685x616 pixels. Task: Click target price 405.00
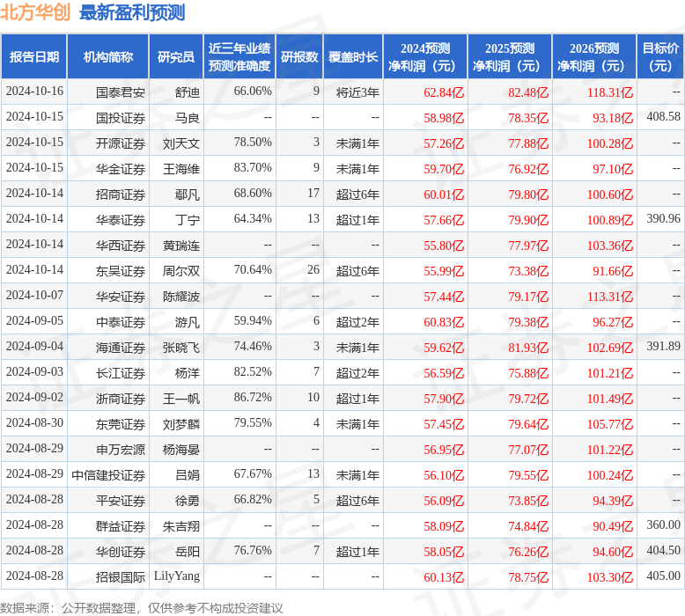[x=664, y=576]
